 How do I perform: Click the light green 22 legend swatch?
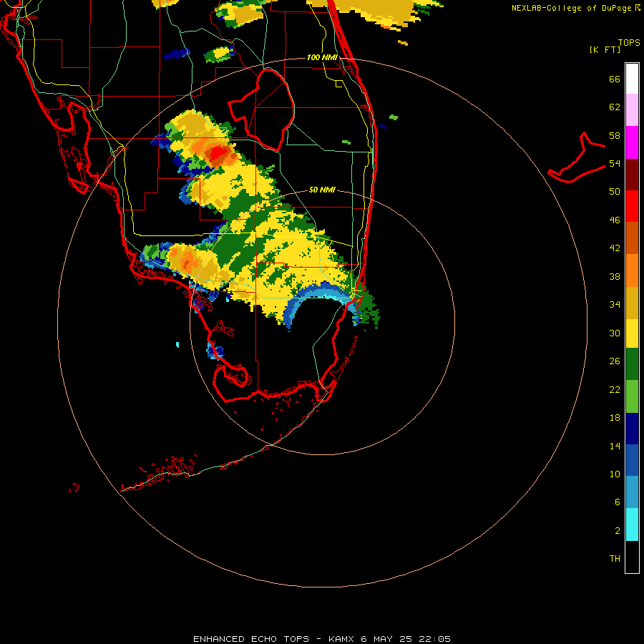[632, 396]
